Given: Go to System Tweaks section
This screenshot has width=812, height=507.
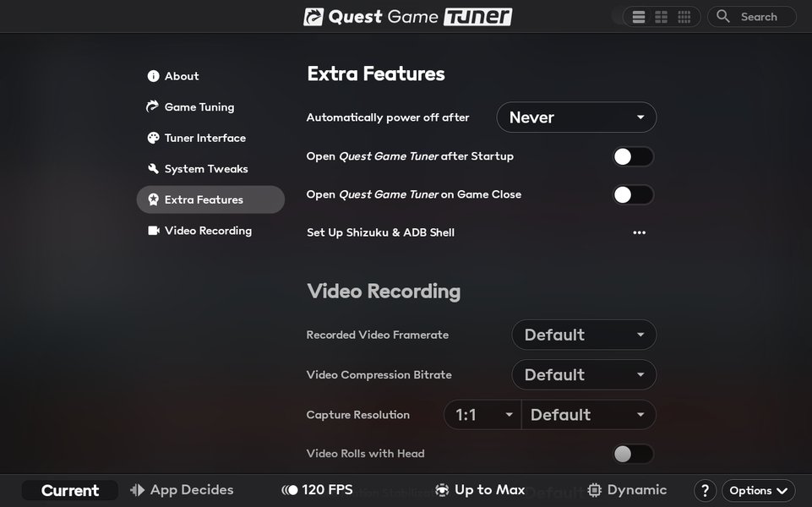Looking at the screenshot, I should (210, 169).
